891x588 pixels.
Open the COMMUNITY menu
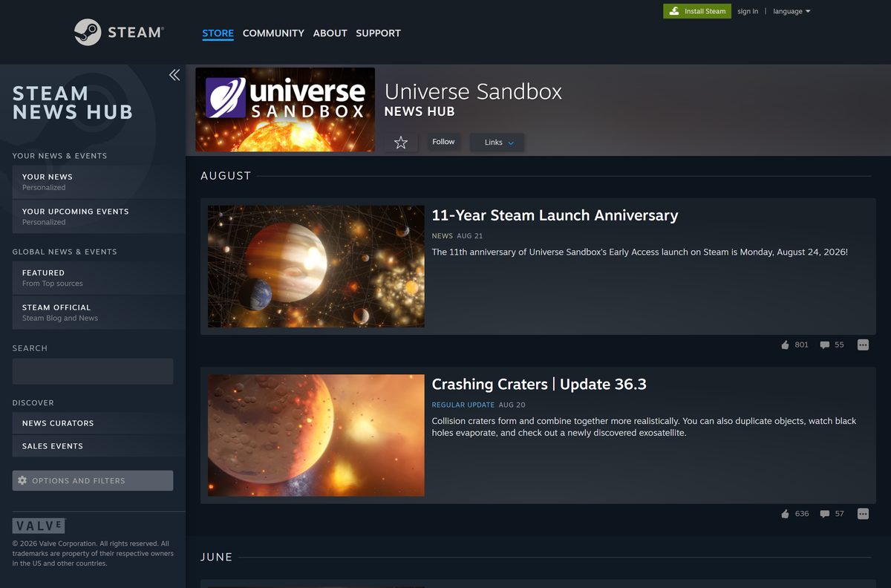coord(273,33)
